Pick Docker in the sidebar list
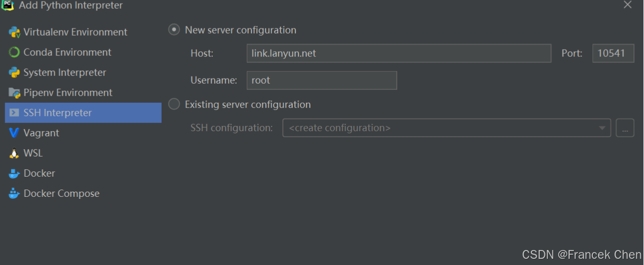Image resolution: width=644 pixels, height=265 pixels. tap(83, 173)
